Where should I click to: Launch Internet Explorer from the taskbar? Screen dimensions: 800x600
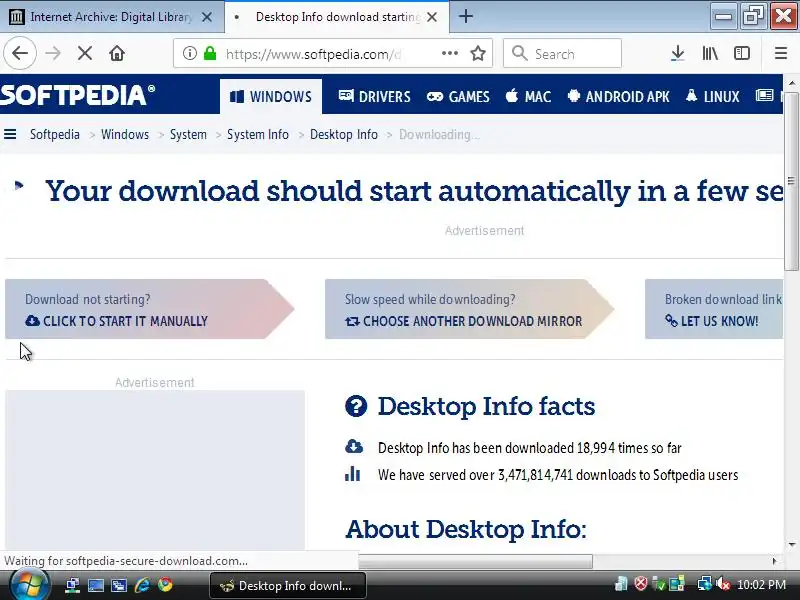click(x=142, y=585)
